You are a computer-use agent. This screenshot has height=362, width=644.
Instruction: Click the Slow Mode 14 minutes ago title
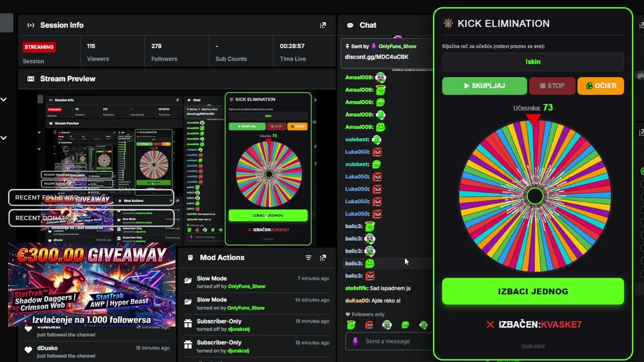pos(212,300)
